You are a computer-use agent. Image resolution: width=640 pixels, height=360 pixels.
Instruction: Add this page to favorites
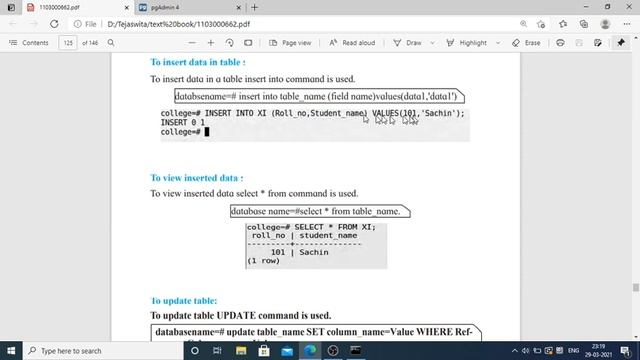(541, 24)
